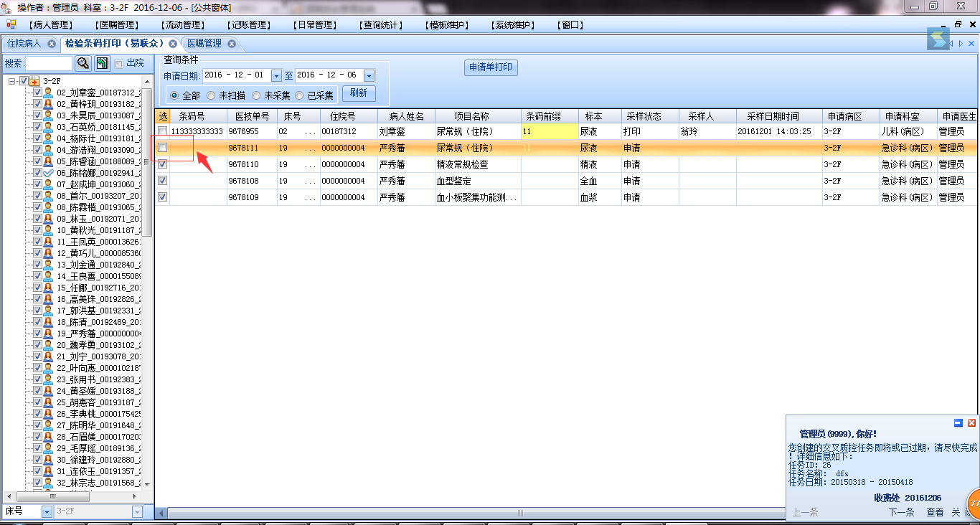Click the application icon at menu bar left
This screenshot has width=980, height=525.
tap(11, 24)
